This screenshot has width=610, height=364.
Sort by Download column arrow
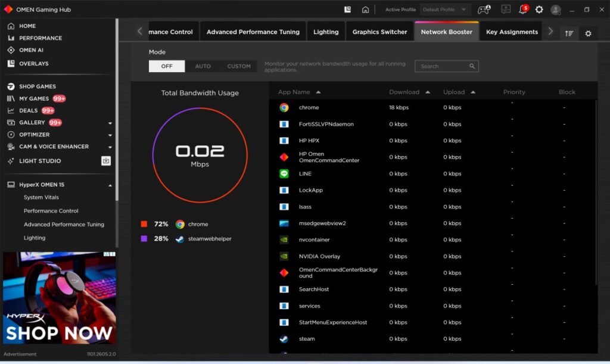[x=428, y=92]
